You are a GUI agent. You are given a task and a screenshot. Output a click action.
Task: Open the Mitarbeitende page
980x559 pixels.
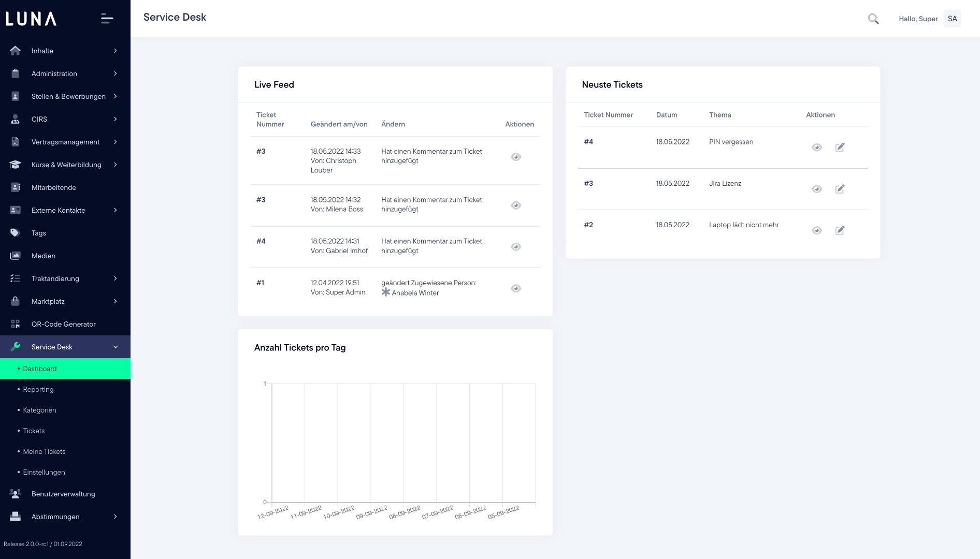coord(53,187)
